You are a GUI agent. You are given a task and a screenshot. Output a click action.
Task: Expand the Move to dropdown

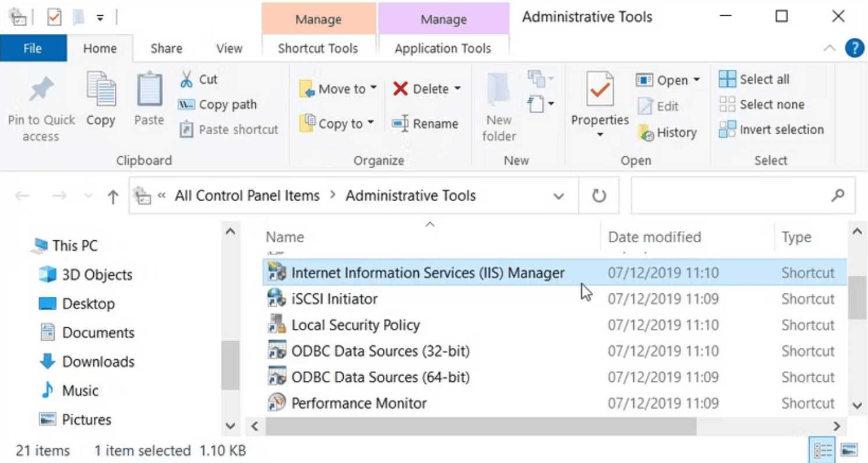373,89
